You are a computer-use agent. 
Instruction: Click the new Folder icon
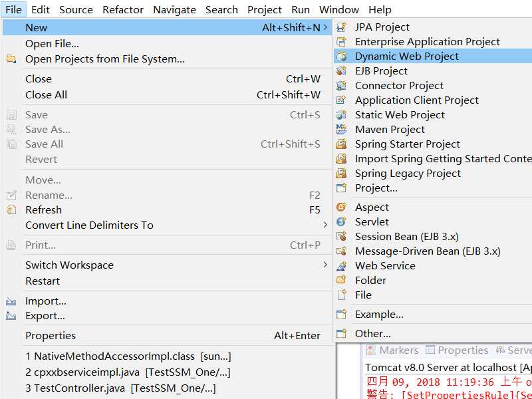click(341, 280)
